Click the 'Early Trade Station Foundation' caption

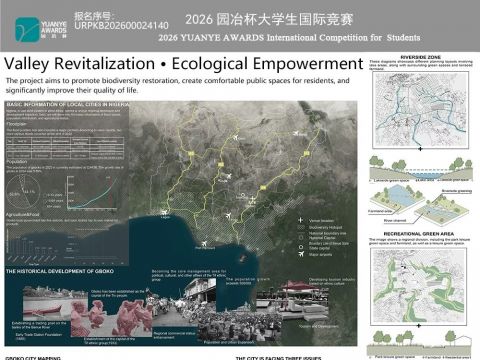coord(39,336)
